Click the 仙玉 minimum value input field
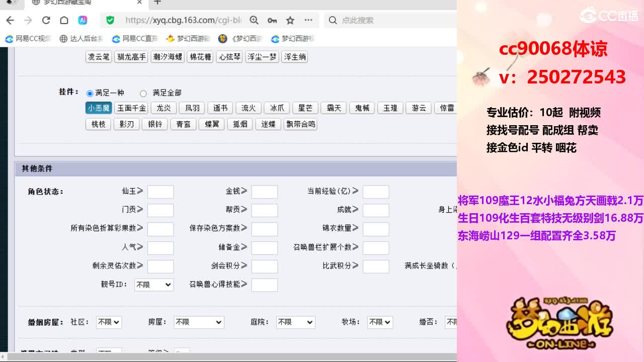 (x=160, y=192)
